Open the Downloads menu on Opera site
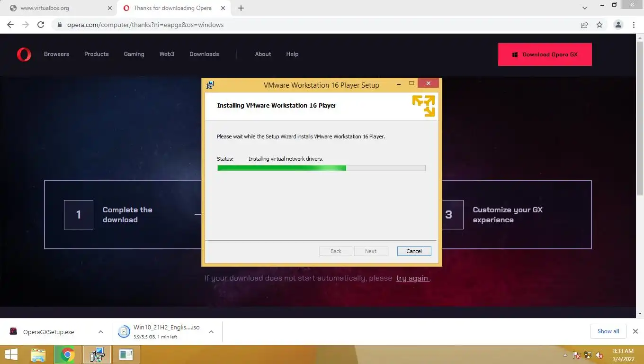This screenshot has height=364, width=644. [x=204, y=54]
